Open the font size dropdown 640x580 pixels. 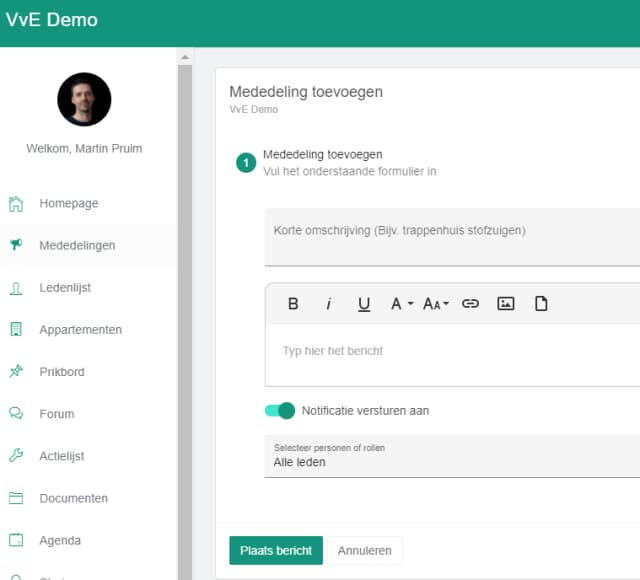coord(435,304)
